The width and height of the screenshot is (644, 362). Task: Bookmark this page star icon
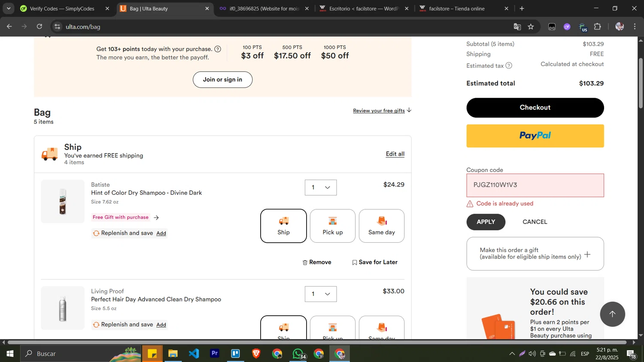[x=531, y=27]
